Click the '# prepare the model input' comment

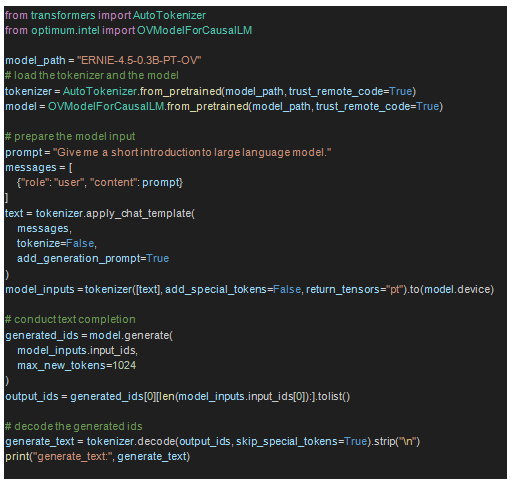coord(70,137)
